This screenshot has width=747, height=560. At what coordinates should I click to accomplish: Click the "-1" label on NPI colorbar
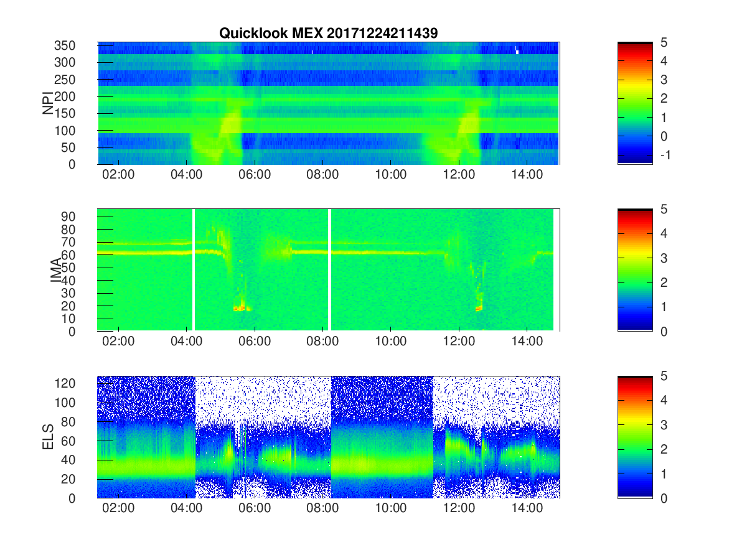[665, 154]
